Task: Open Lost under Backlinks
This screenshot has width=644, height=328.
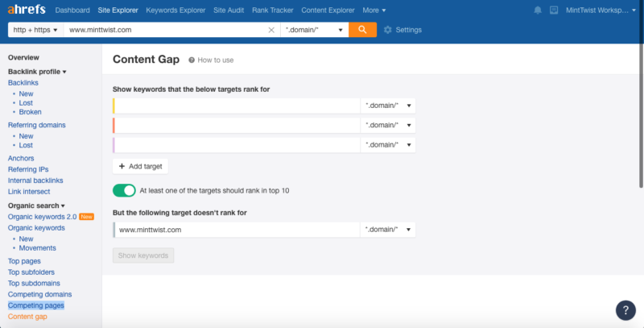Action: [26, 103]
